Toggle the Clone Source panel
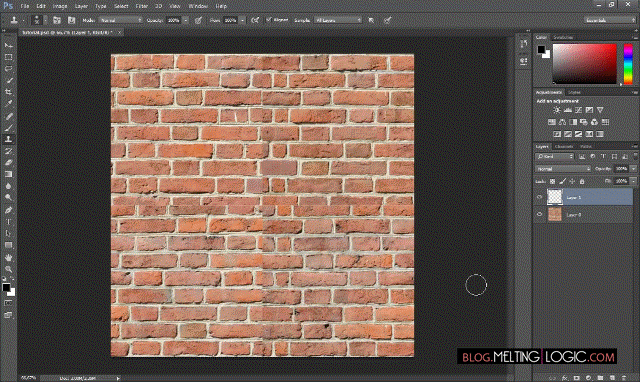 point(71,20)
